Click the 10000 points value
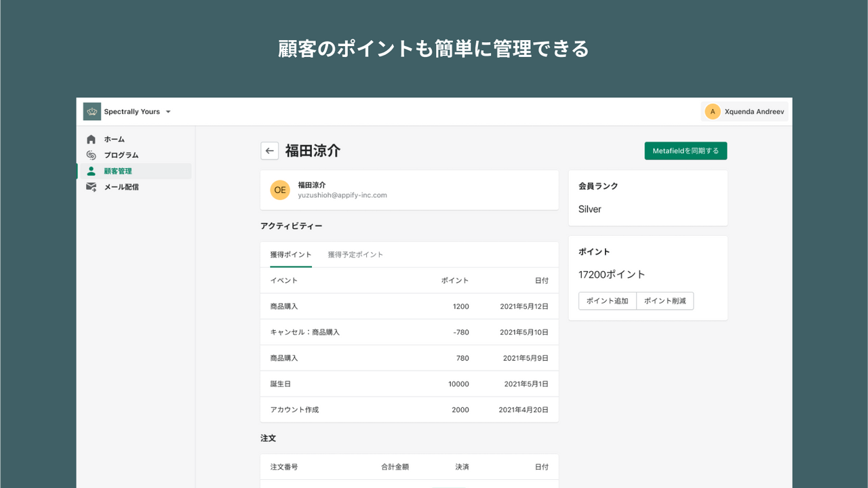Image resolution: width=868 pixels, height=488 pixels. point(458,384)
